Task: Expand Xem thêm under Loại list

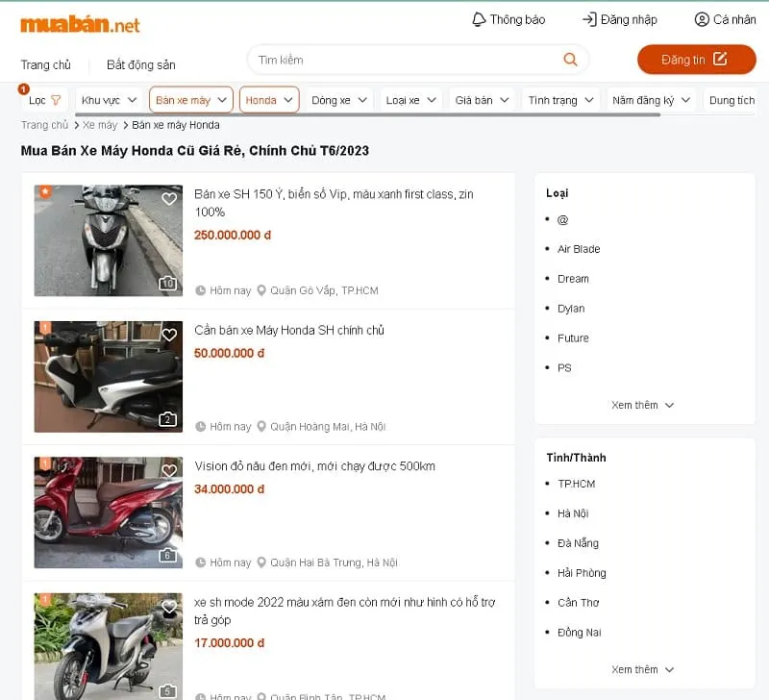Action: pyautogui.click(x=643, y=405)
